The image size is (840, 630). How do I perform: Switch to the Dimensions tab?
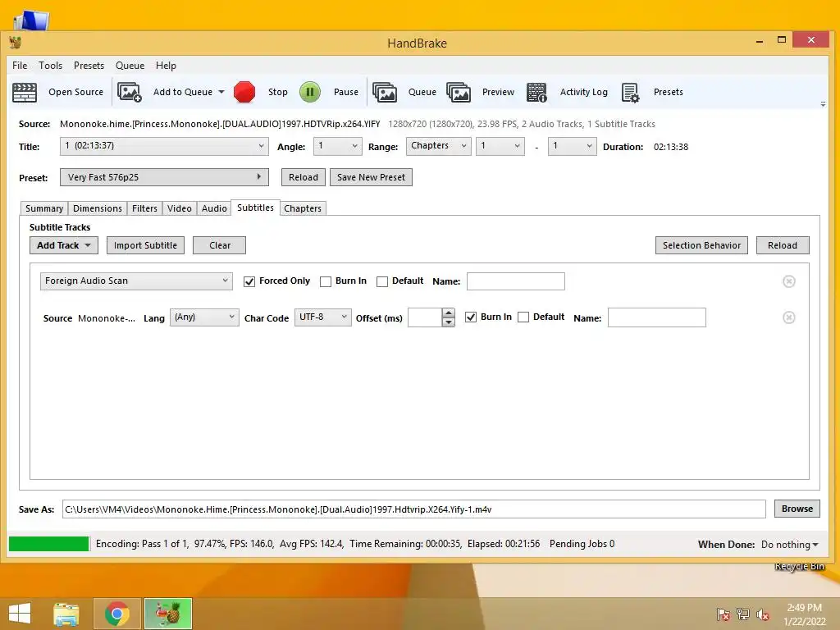(x=98, y=208)
